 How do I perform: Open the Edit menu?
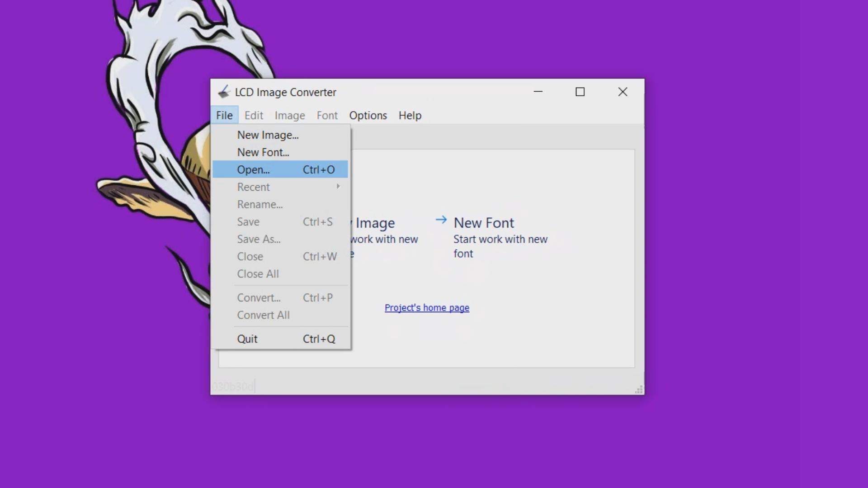pyautogui.click(x=254, y=115)
